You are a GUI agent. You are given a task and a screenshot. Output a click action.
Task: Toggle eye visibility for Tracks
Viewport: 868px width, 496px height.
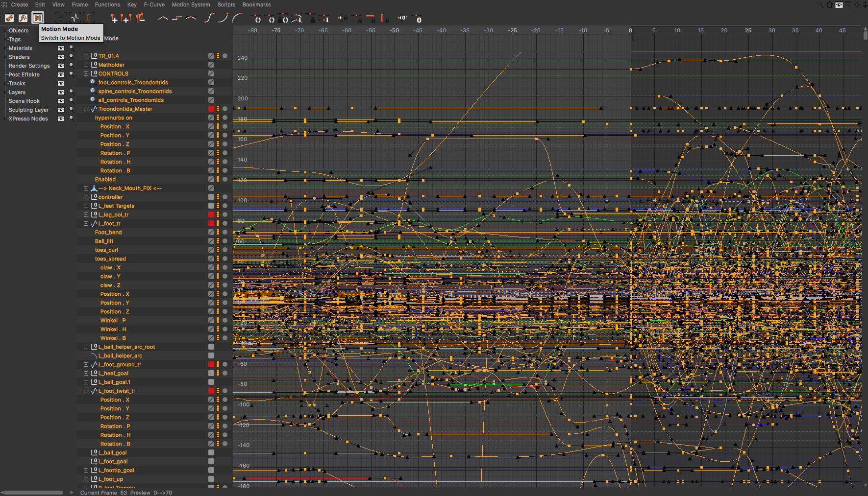coord(61,83)
